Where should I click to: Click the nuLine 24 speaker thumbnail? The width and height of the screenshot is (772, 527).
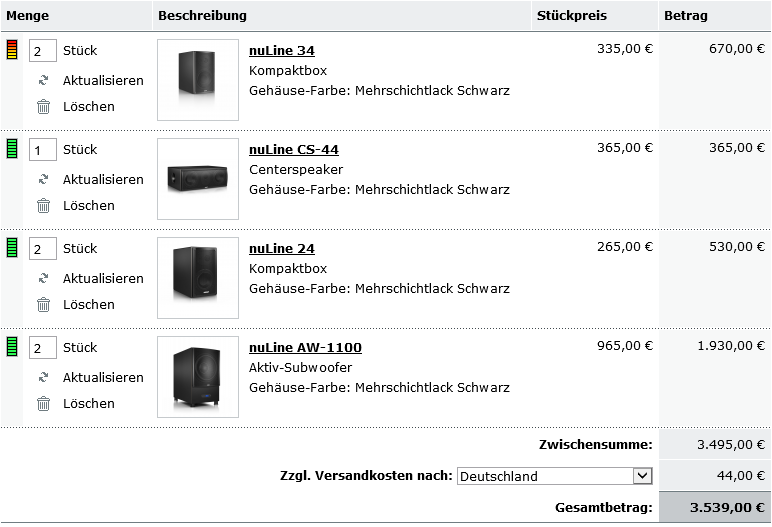pyautogui.click(x=198, y=277)
